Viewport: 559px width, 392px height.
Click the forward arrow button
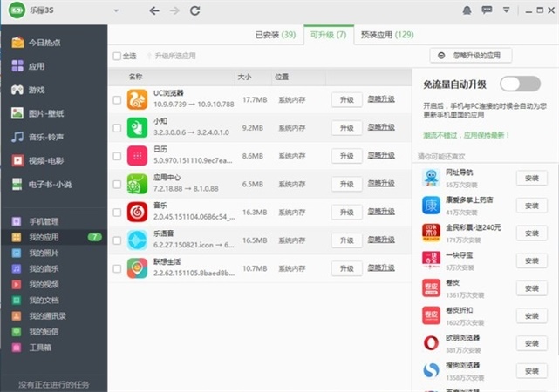174,10
